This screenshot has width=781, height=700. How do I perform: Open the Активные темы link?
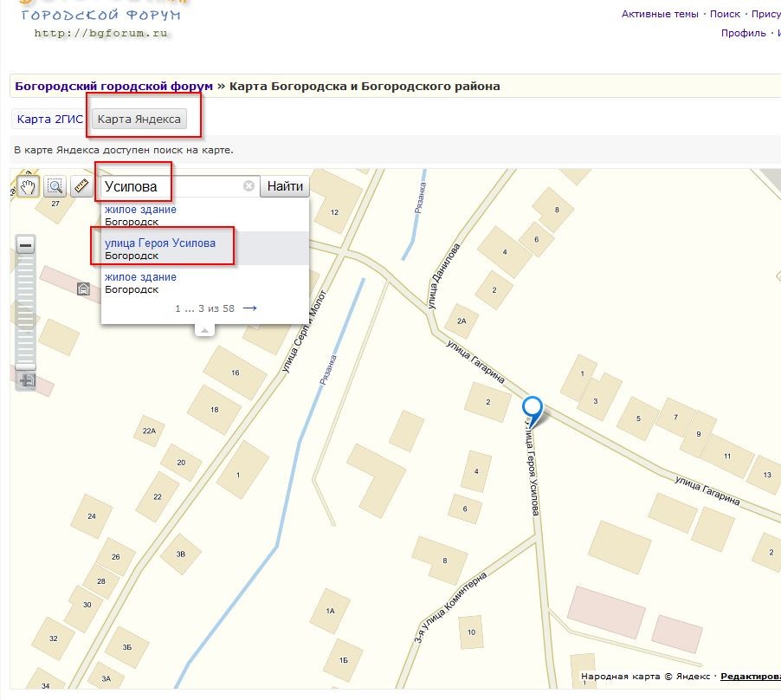[x=661, y=14]
